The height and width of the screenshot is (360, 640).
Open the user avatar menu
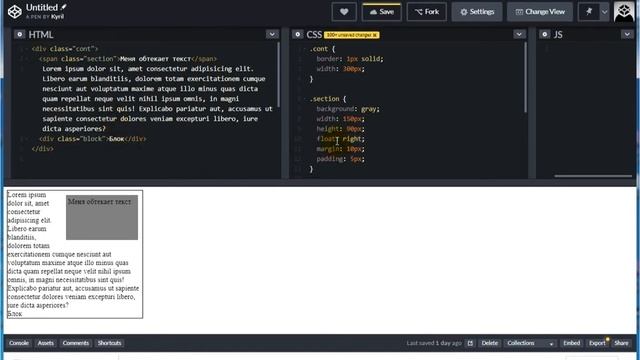click(624, 12)
